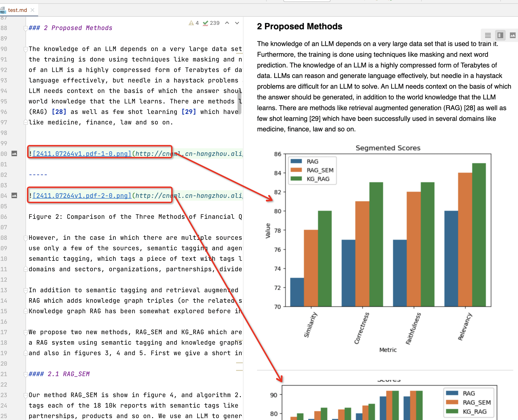518x420 pixels.
Task: Click the typo indicator showing 239
Action: pyautogui.click(x=211, y=23)
